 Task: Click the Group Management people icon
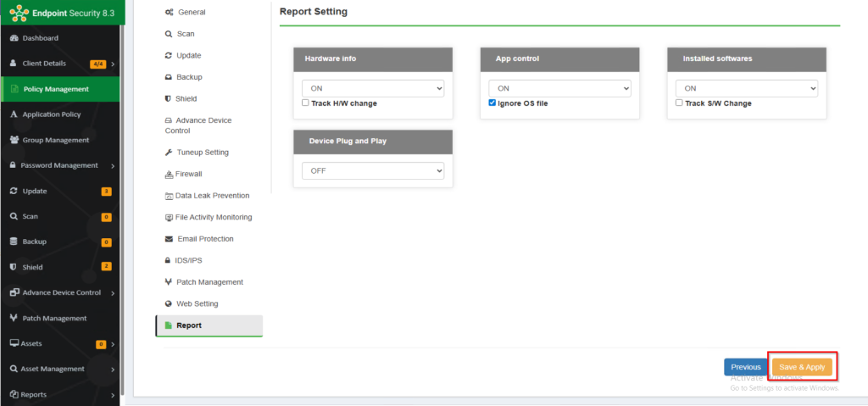tap(14, 140)
